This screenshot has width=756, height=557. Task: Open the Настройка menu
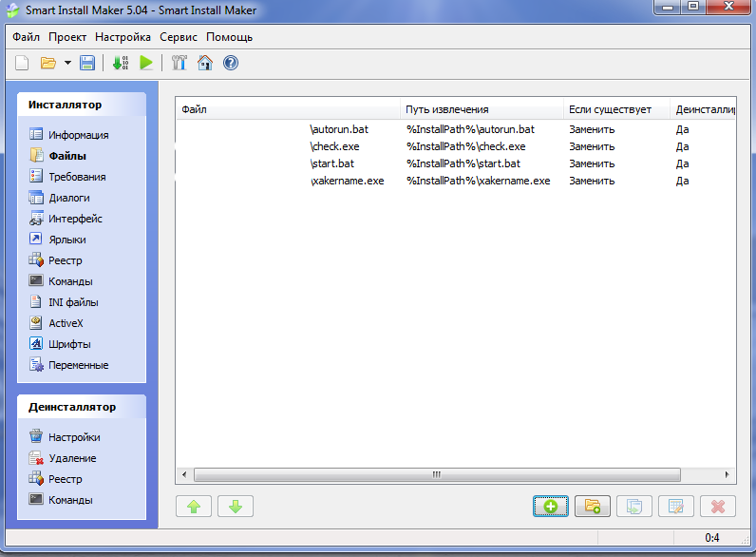point(123,37)
